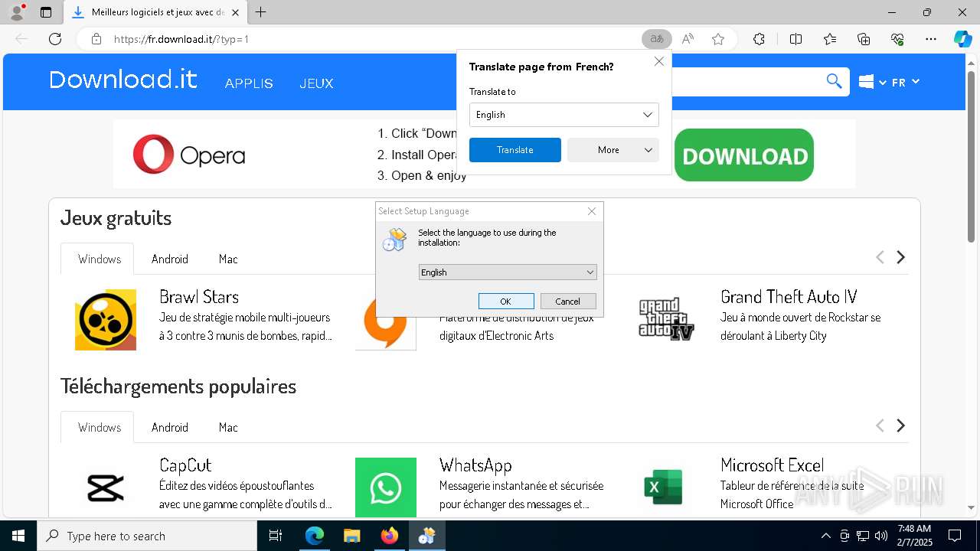Screen dimensions: 980x551
Task: Click the search magnifier on Download.it
Action: [834, 81]
